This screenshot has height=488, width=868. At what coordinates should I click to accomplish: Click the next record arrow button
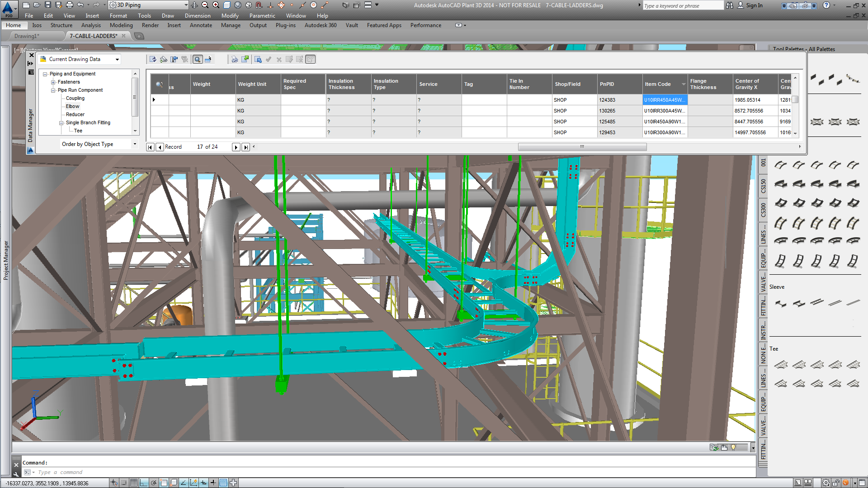point(236,147)
